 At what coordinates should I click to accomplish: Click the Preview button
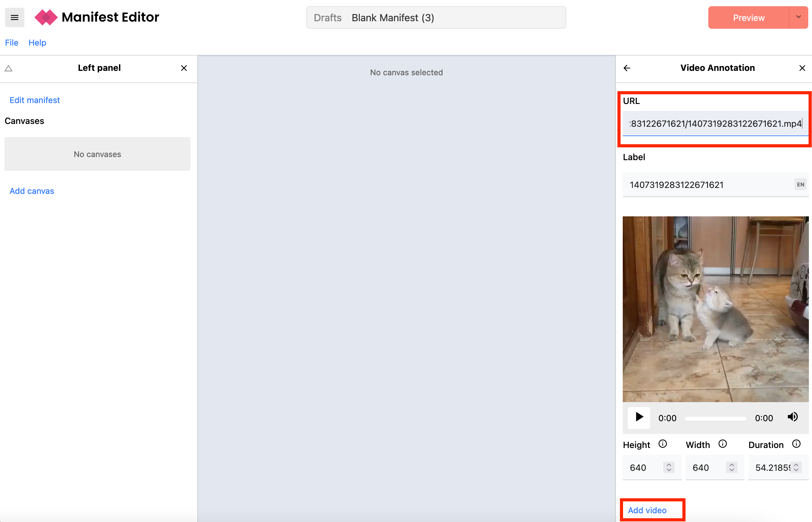tap(749, 17)
